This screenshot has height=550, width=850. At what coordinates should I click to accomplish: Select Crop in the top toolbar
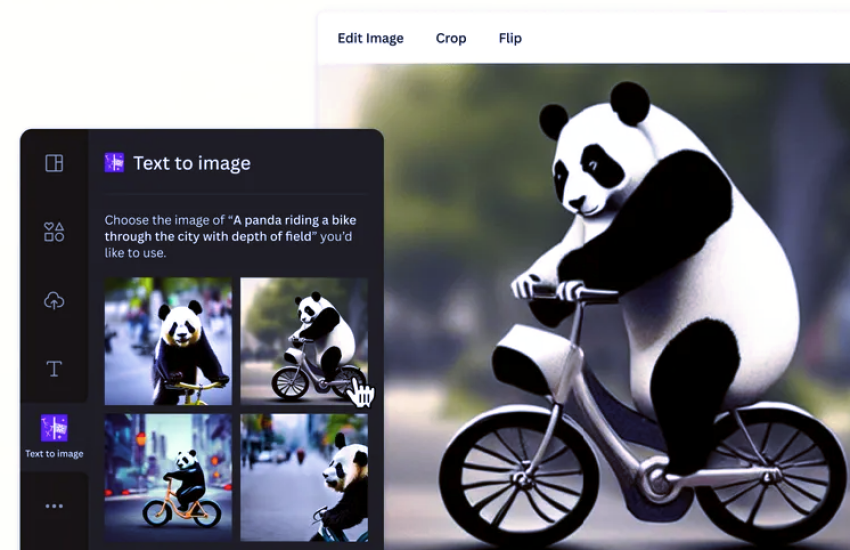click(451, 38)
